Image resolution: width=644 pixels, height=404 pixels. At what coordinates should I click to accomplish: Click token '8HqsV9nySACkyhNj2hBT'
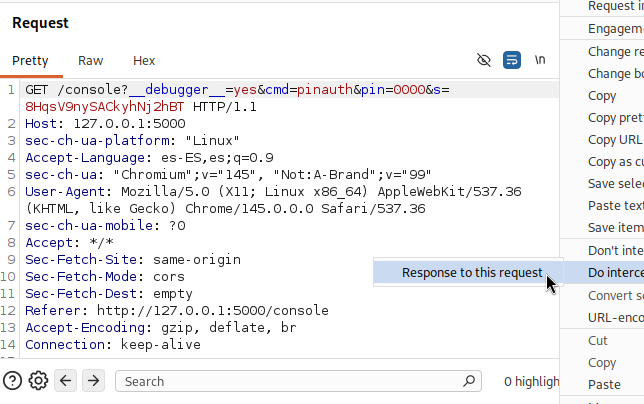[x=105, y=107]
